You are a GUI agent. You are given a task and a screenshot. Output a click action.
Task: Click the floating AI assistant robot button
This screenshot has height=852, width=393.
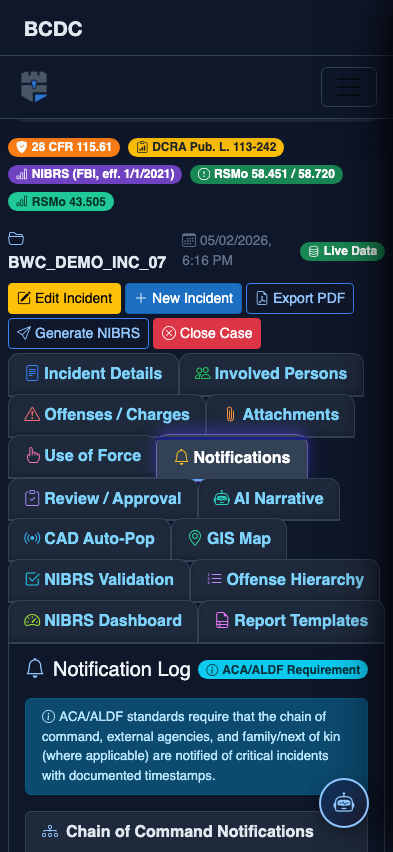(x=344, y=803)
